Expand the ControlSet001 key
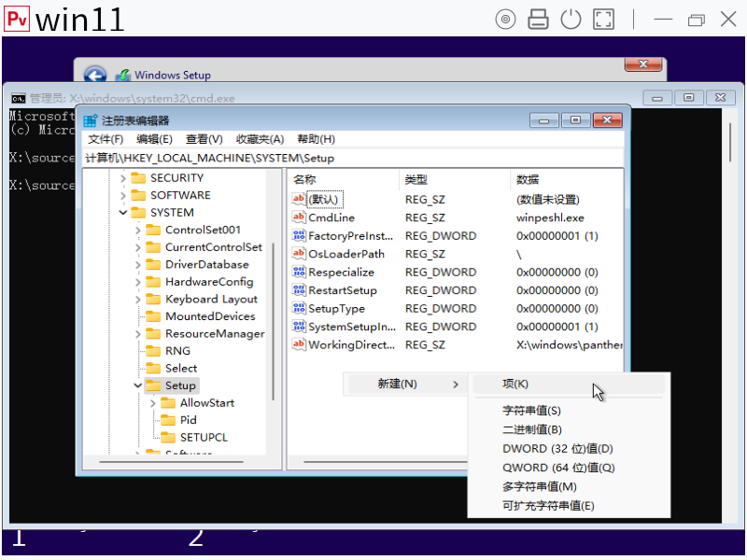This screenshot has height=560, width=747. pyautogui.click(x=137, y=230)
